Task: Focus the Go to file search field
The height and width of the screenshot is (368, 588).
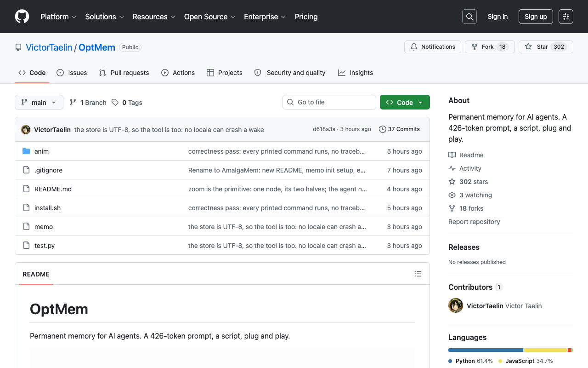Action: [x=329, y=102]
